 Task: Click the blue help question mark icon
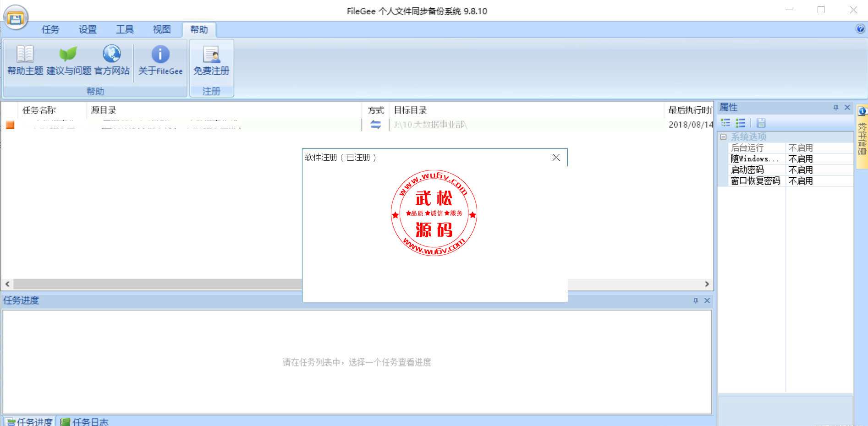coord(860,29)
